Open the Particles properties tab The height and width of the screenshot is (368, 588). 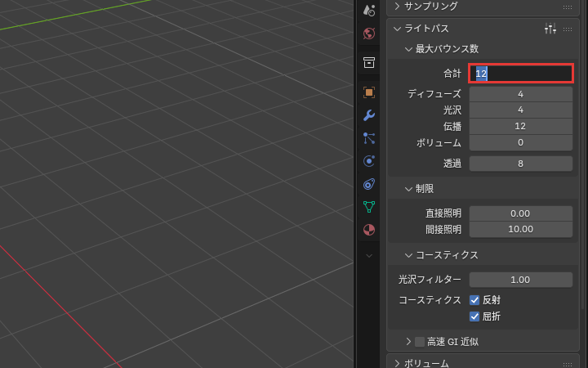pyautogui.click(x=369, y=138)
